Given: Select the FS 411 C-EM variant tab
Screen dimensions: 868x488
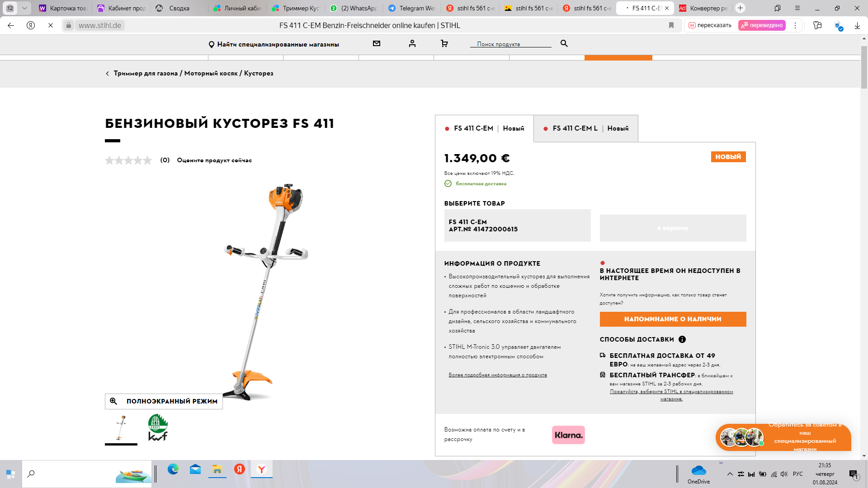Looking at the screenshot, I should [x=484, y=128].
